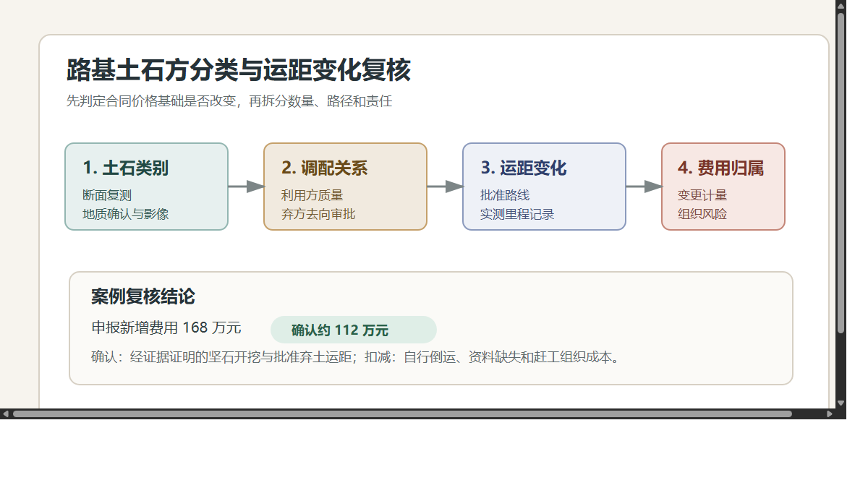Select the 1. 土石类别 step card heading
The width and height of the screenshot is (868, 488).
pyautogui.click(x=126, y=168)
